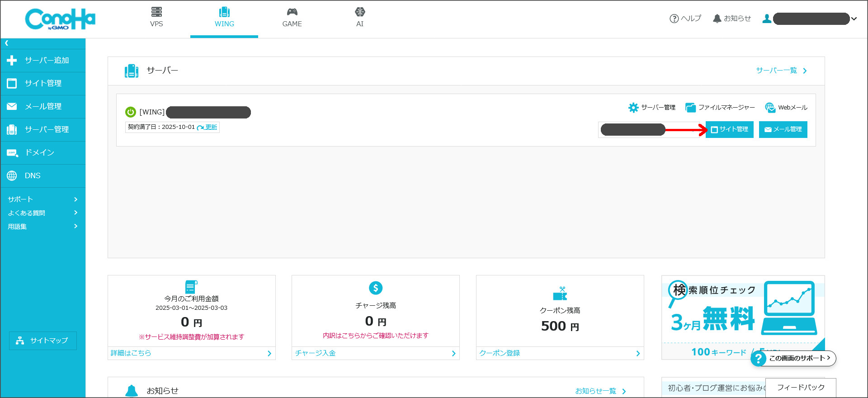This screenshot has width=868, height=398.
Task: Click the サーバー管理 gear icon
Action: [x=633, y=108]
